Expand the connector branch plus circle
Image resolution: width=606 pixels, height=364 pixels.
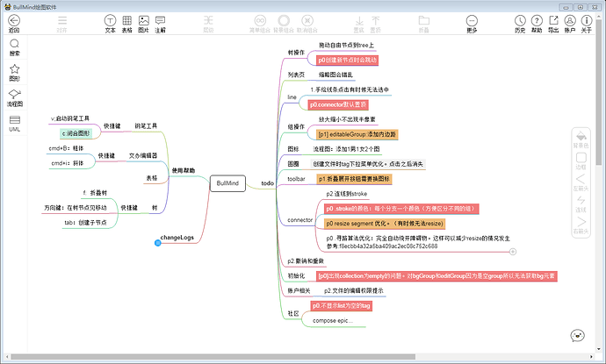[x=513, y=252]
